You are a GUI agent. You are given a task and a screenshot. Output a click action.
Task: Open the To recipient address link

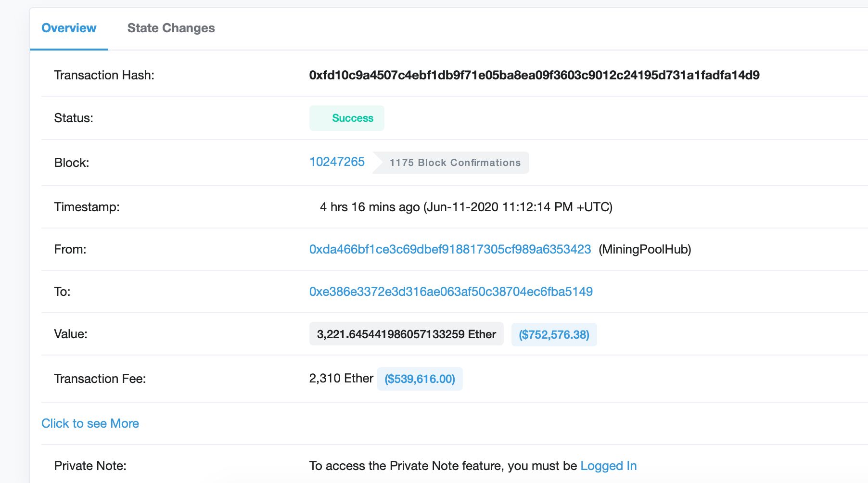(x=451, y=292)
